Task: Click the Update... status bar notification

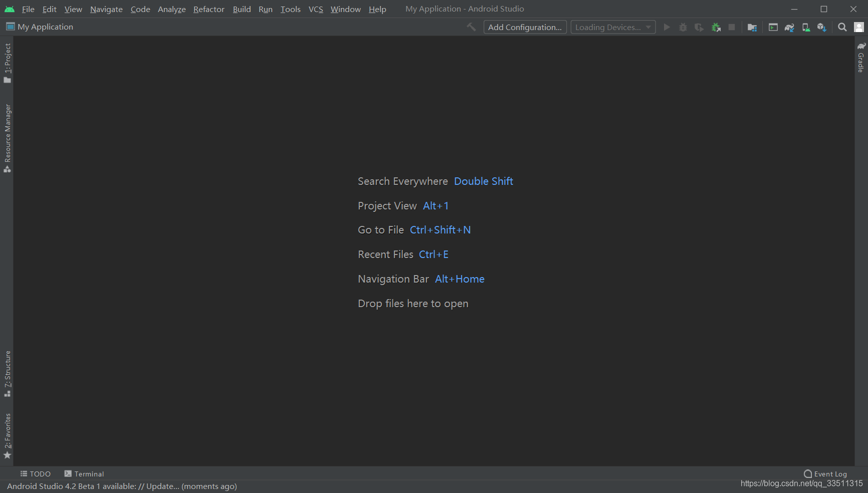Action: (162, 486)
